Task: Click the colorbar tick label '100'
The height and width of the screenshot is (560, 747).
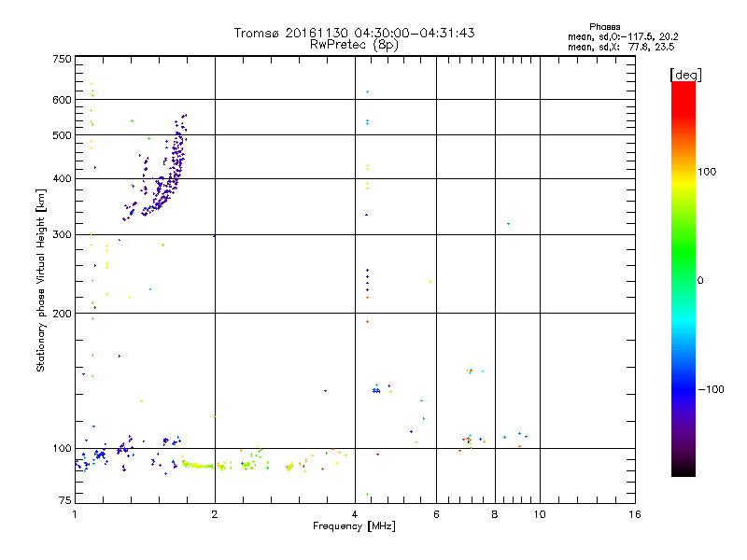Action: pos(707,172)
